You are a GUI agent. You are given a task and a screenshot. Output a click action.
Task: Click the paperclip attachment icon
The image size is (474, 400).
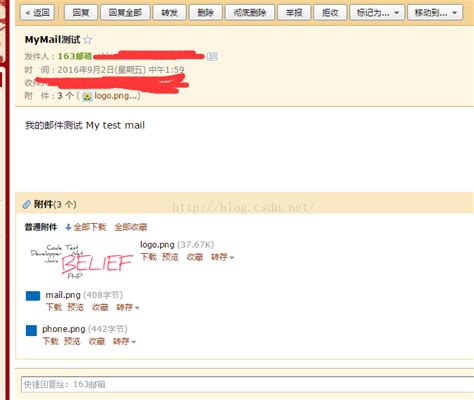(x=26, y=204)
